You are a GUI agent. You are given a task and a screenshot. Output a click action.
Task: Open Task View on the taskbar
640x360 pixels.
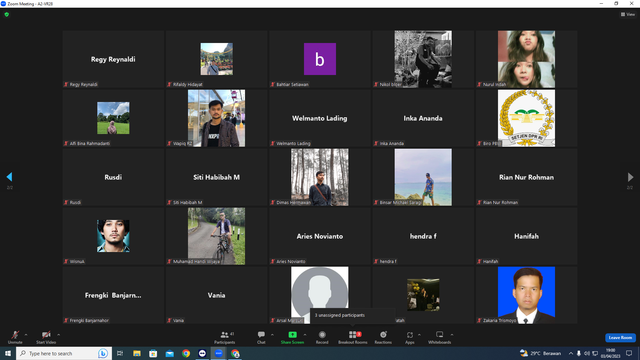[120, 353]
